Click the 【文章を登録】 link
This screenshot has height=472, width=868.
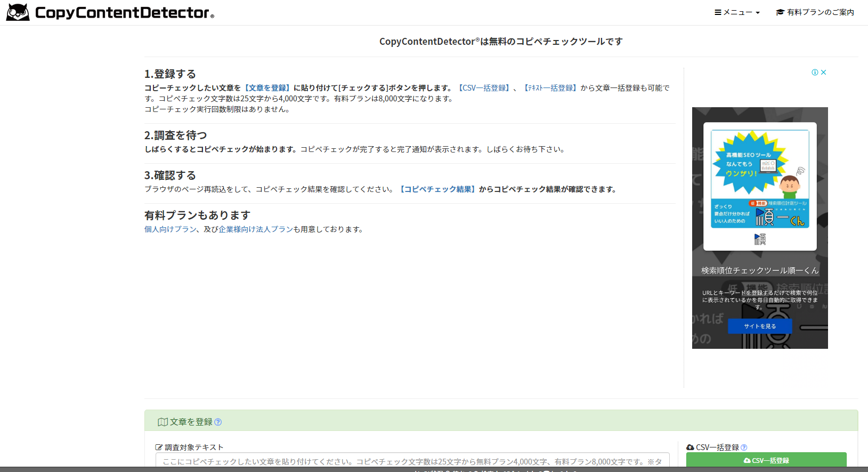pos(267,88)
